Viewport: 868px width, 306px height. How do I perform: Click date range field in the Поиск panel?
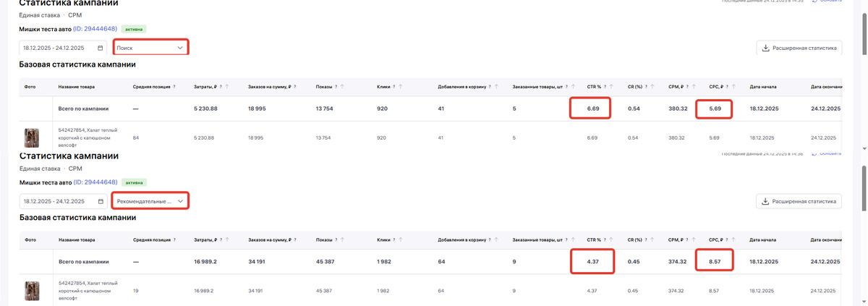coord(64,48)
